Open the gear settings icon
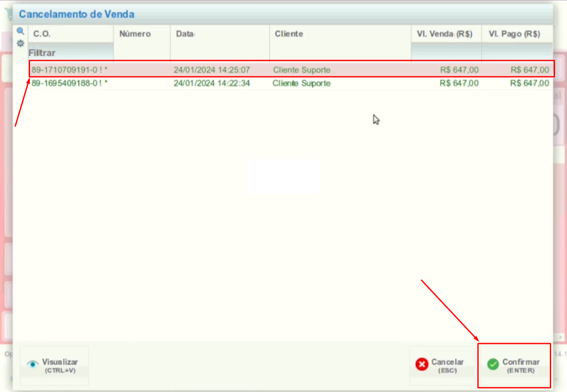567x392 pixels. (x=20, y=43)
